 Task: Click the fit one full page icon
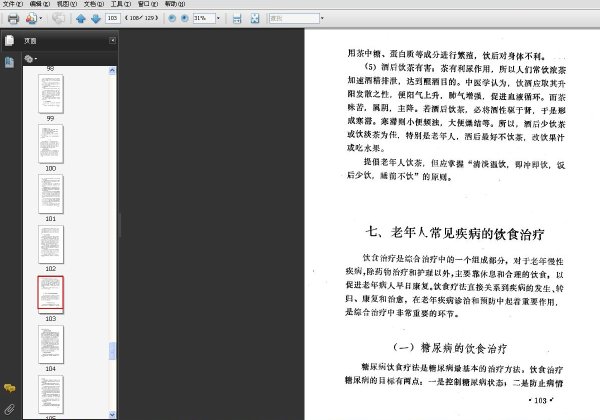click(x=255, y=18)
